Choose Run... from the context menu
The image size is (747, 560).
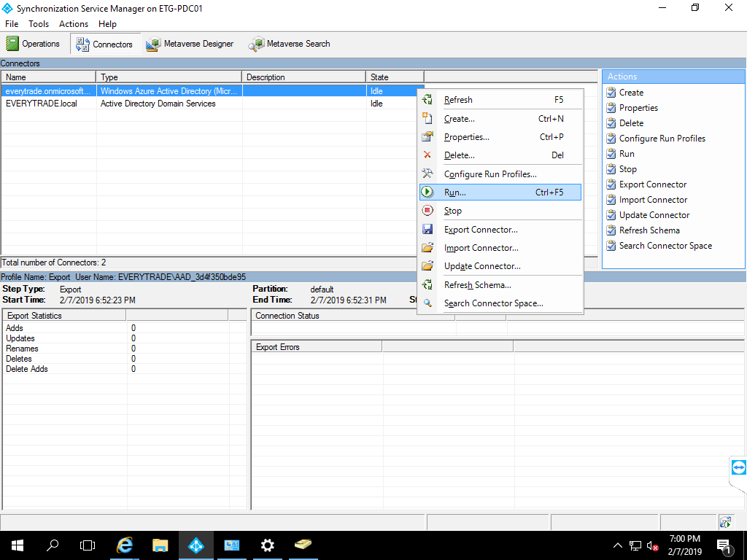click(x=500, y=192)
